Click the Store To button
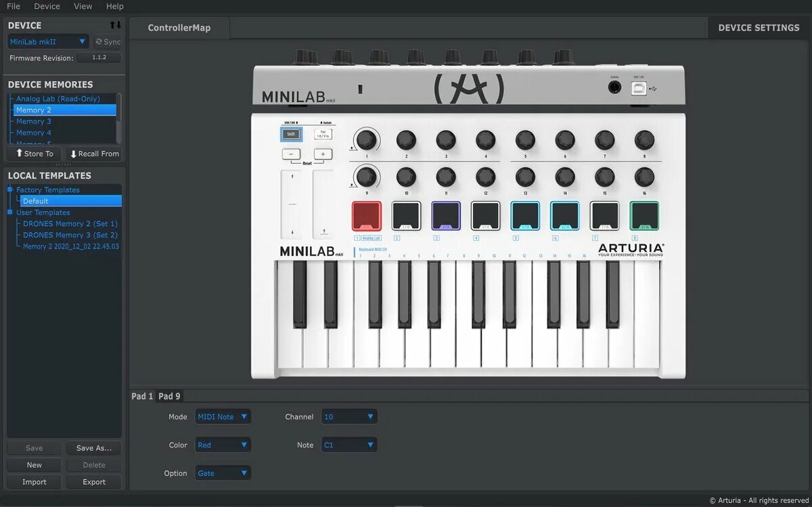Screen dimensions: 812x507 pos(35,154)
